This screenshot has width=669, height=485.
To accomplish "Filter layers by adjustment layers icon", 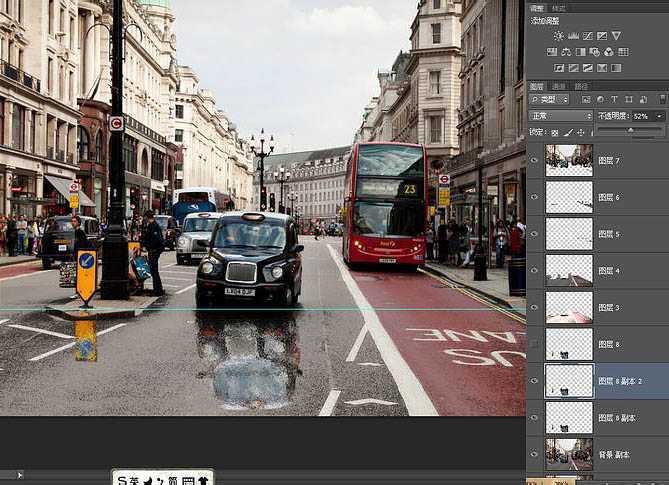I will [600, 99].
